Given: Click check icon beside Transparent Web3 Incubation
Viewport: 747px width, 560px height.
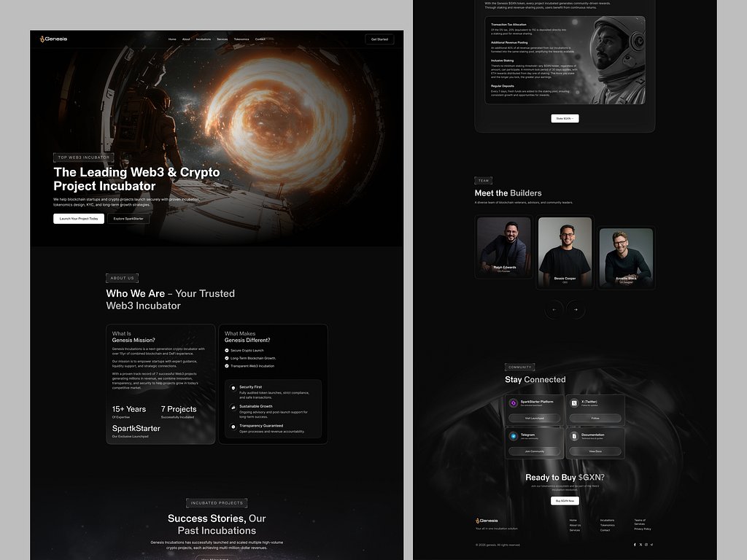Looking at the screenshot, I should pos(227,366).
